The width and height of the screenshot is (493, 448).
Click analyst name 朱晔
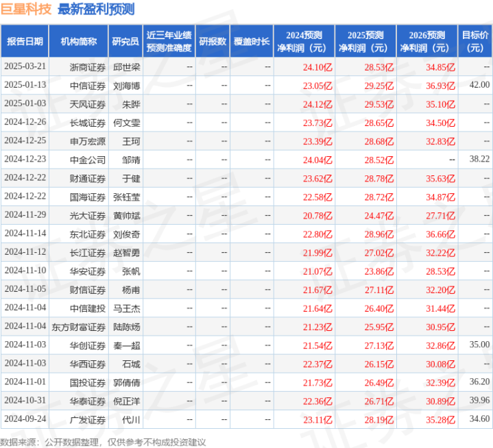[131, 104]
